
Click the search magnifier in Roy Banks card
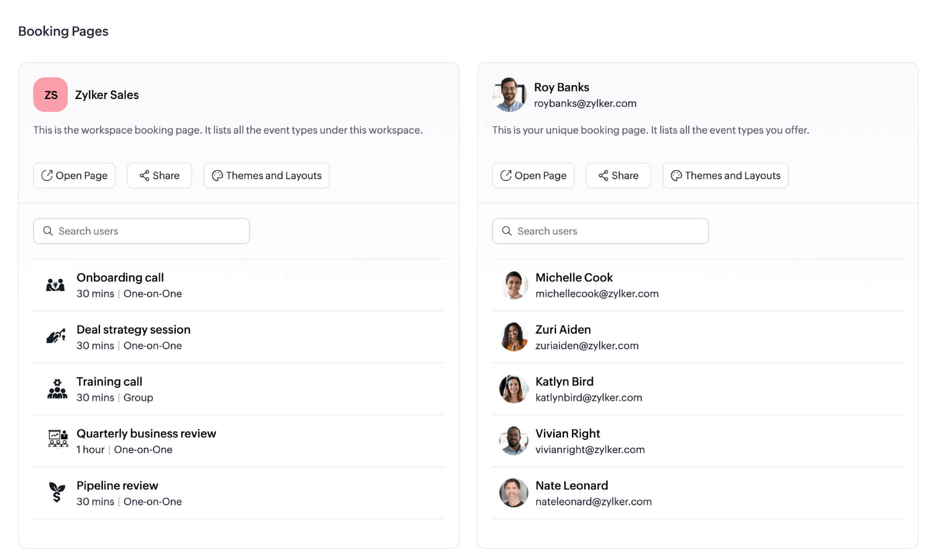click(507, 231)
